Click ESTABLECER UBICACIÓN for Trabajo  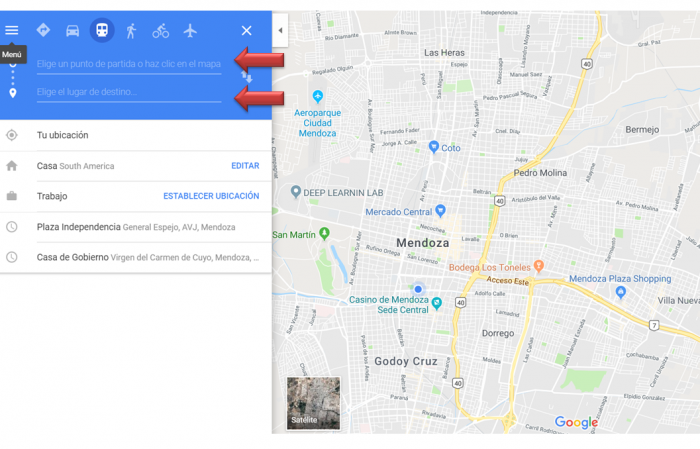(211, 196)
